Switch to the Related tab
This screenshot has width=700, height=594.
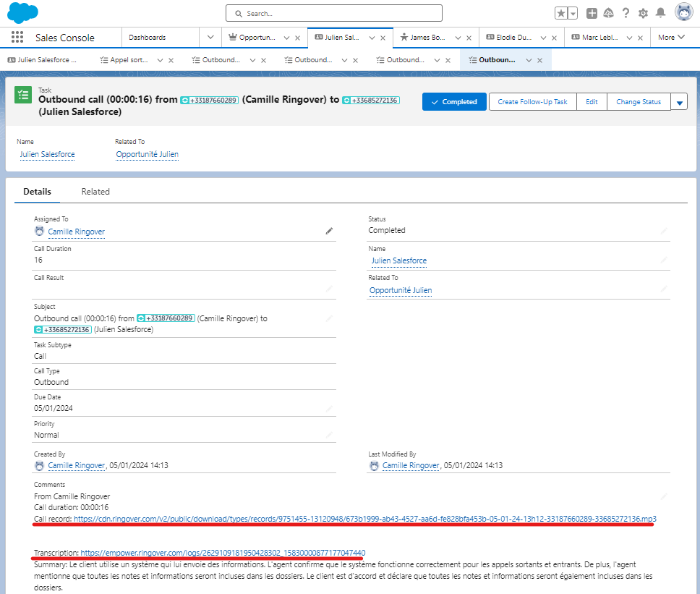click(x=95, y=192)
